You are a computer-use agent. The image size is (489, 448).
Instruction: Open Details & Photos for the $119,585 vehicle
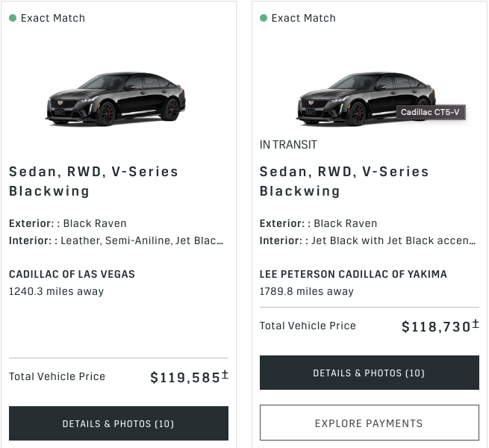click(119, 423)
